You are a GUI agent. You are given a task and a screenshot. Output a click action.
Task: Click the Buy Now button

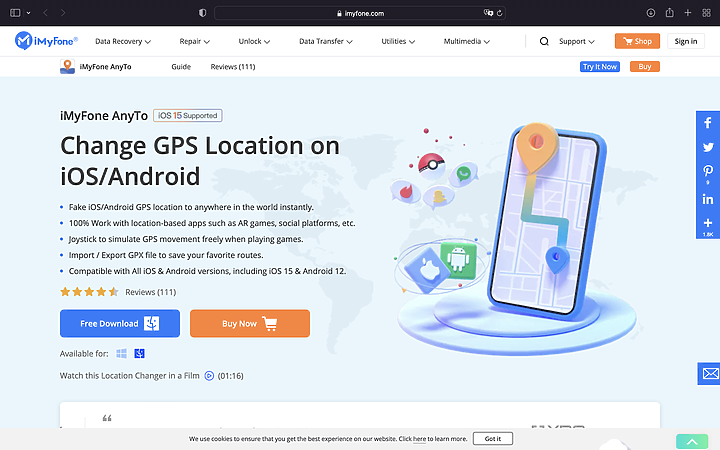click(x=250, y=323)
